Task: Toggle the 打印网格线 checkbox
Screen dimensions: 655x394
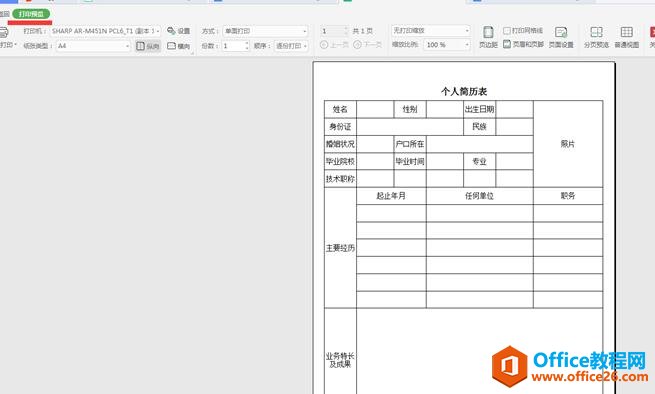Action: [507, 31]
